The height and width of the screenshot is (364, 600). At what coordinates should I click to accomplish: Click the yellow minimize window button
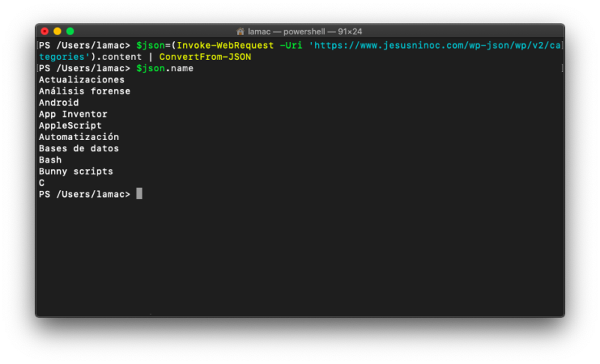(x=58, y=31)
